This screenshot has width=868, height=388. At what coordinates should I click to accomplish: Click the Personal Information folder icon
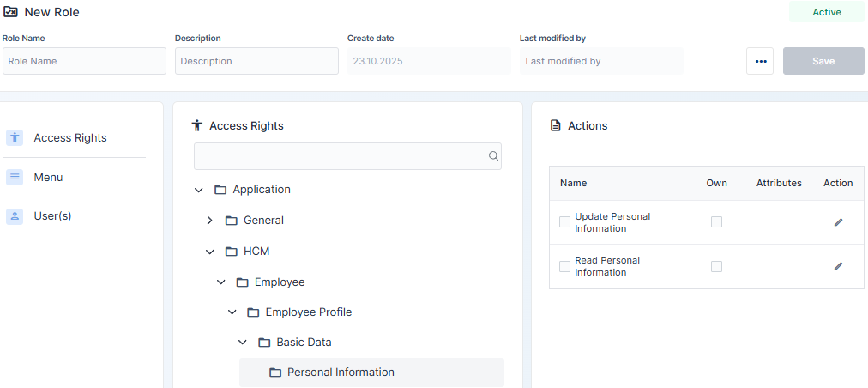click(x=275, y=373)
